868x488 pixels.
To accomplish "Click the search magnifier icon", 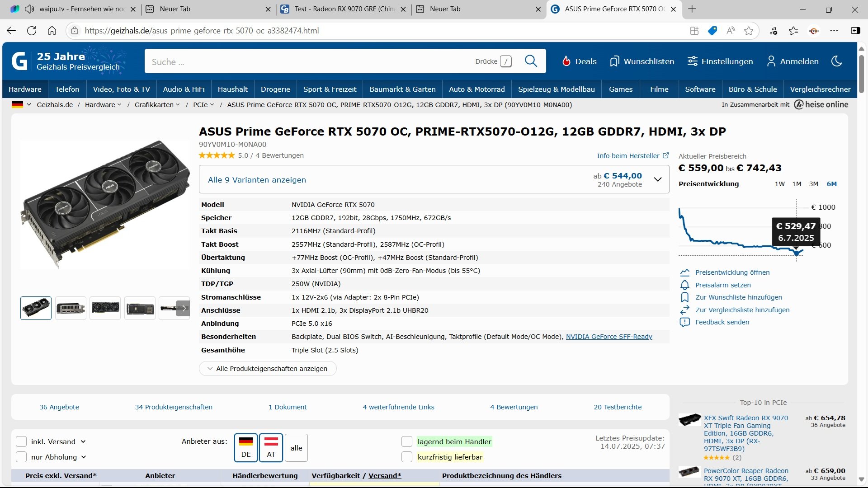I will coord(531,61).
